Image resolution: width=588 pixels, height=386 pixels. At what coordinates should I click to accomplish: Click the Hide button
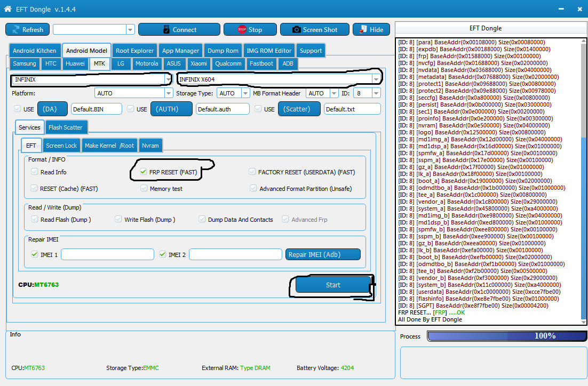371,30
